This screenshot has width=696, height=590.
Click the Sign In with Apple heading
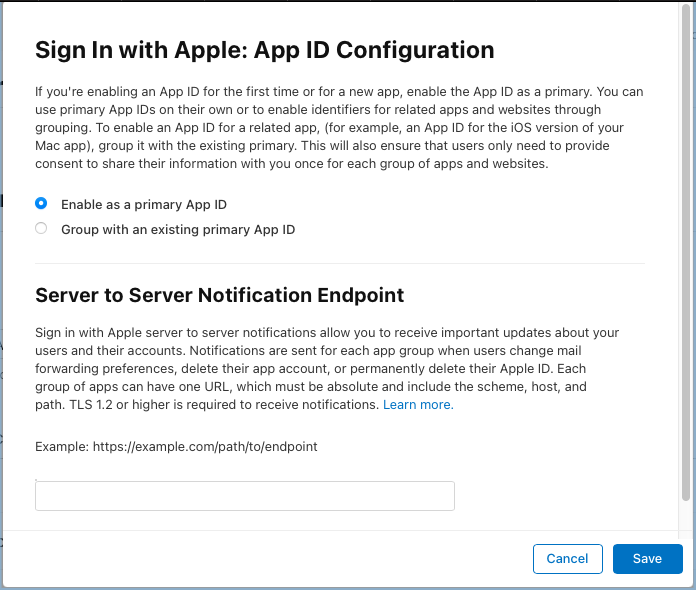[x=265, y=50]
